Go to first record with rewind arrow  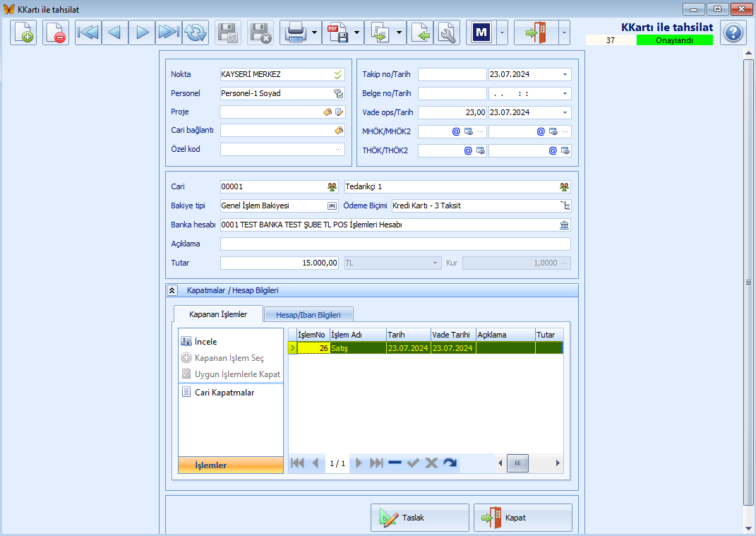pos(88,32)
